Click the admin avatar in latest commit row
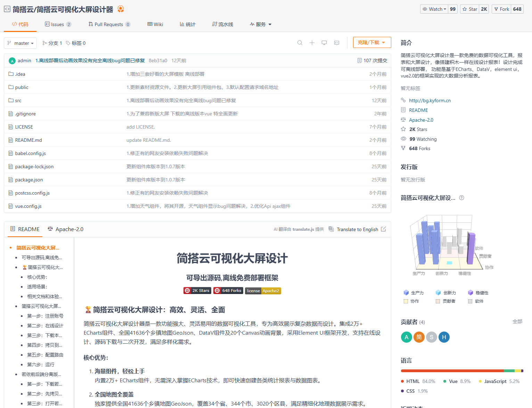The width and height of the screenshot is (532, 408). (x=12, y=61)
